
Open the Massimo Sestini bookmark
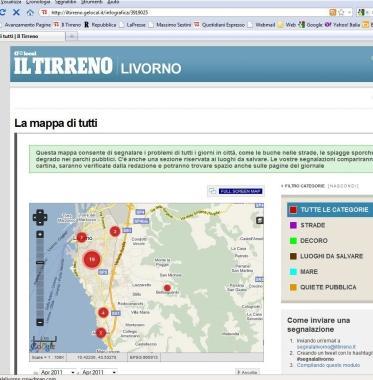point(170,25)
